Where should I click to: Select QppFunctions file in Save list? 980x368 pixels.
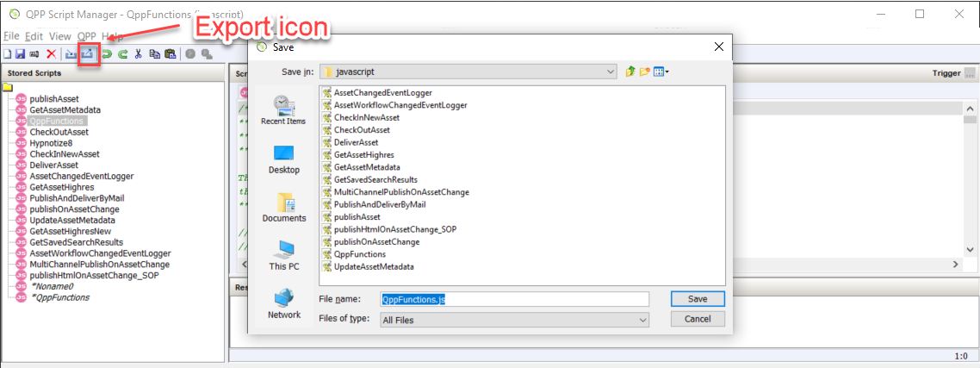(360, 254)
